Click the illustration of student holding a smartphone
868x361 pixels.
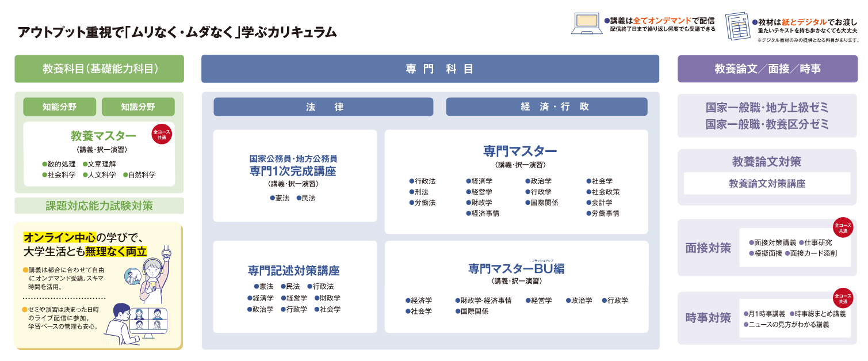click(155, 275)
